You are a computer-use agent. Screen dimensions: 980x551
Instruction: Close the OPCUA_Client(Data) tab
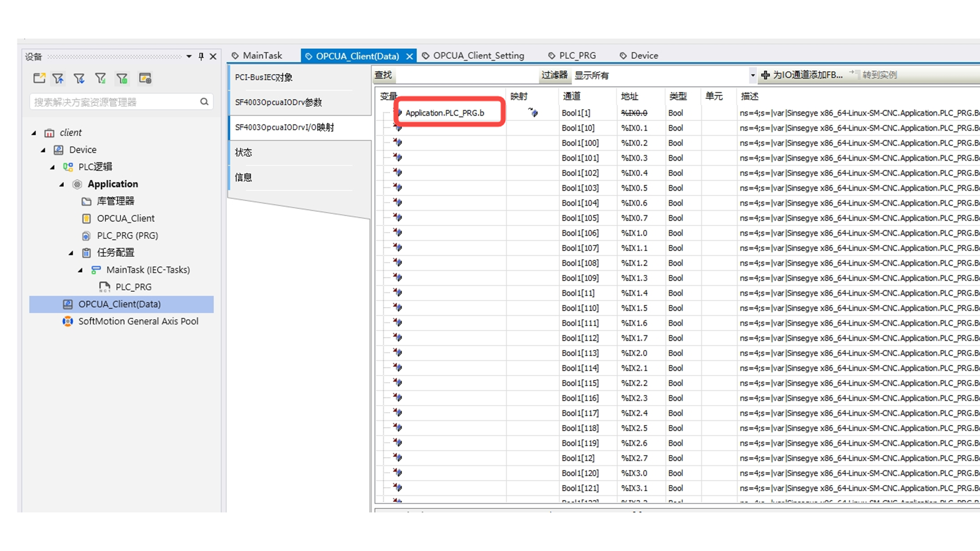[409, 57]
